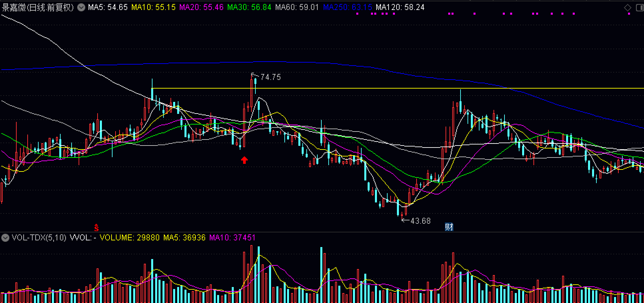Select the MA5: 54.65 indicator label
Screen dimensions: 644x303
(108, 7)
